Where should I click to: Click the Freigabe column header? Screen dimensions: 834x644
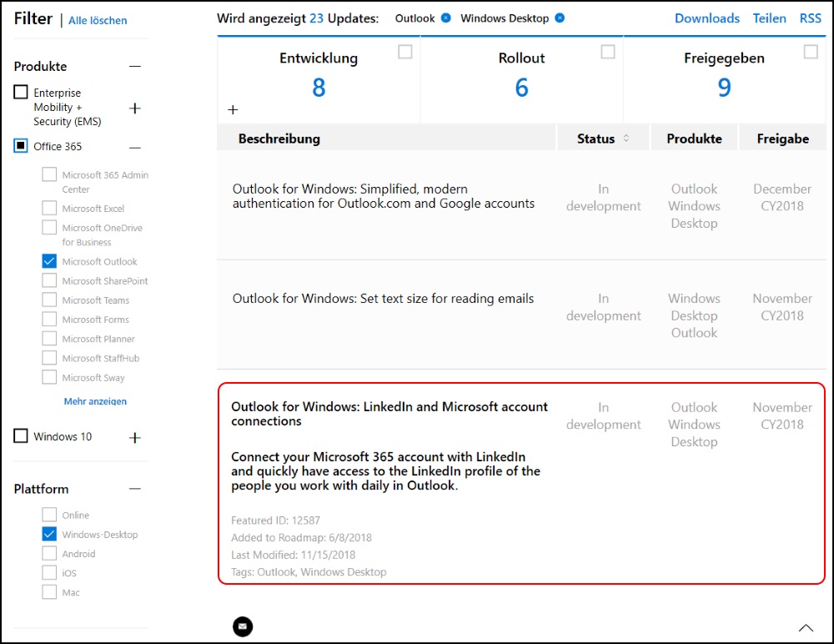(x=783, y=139)
